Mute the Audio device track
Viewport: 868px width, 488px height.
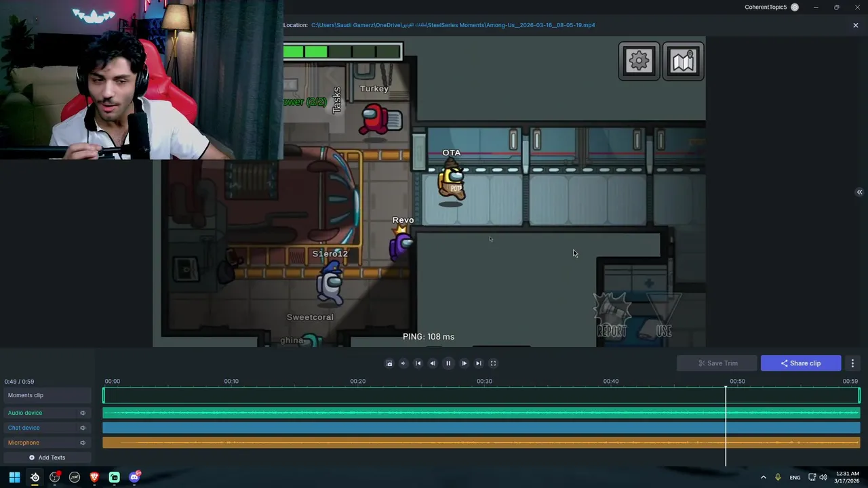tap(83, 413)
